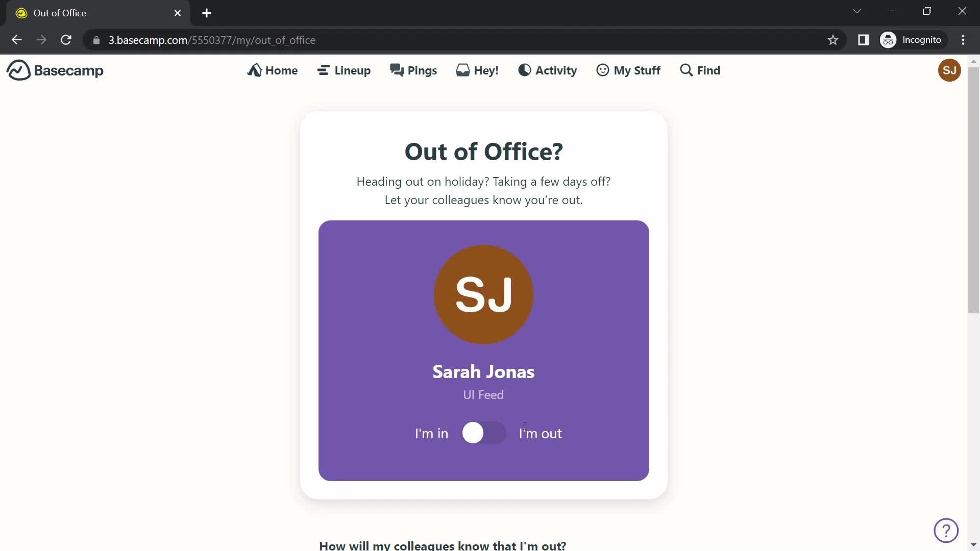Navigate to Lineup section

(344, 70)
